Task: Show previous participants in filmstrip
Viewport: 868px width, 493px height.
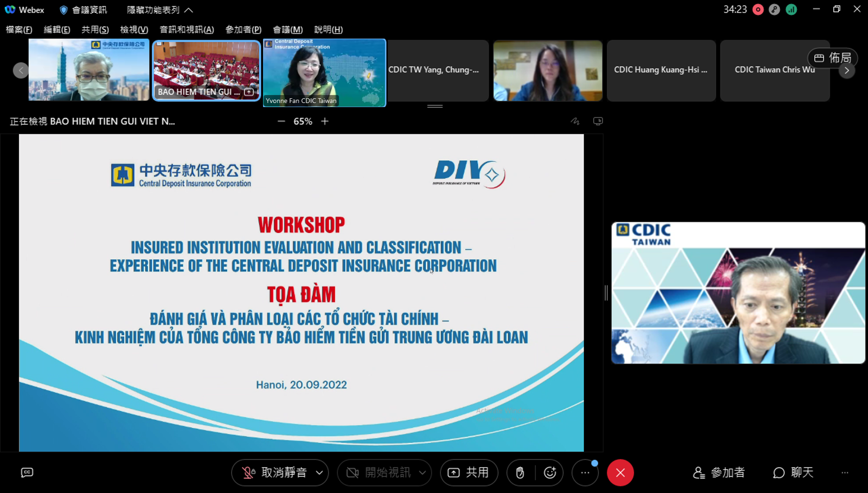Action: click(21, 70)
